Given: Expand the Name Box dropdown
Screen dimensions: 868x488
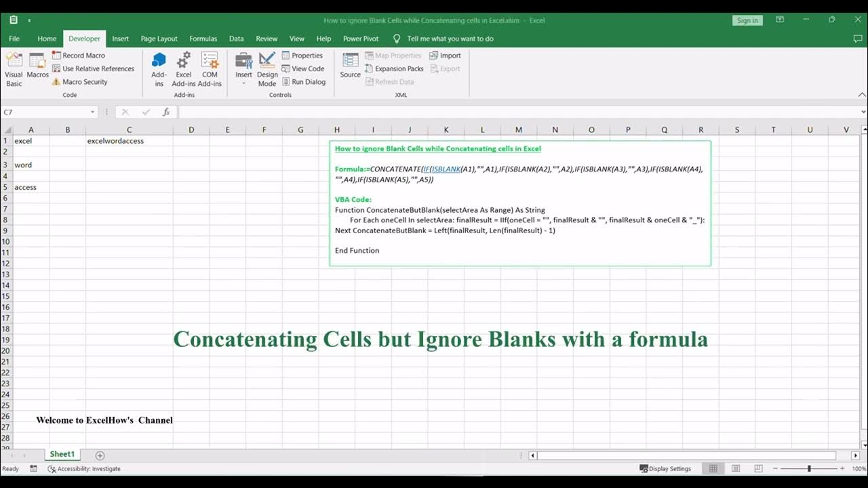Looking at the screenshot, I should 93,112.
